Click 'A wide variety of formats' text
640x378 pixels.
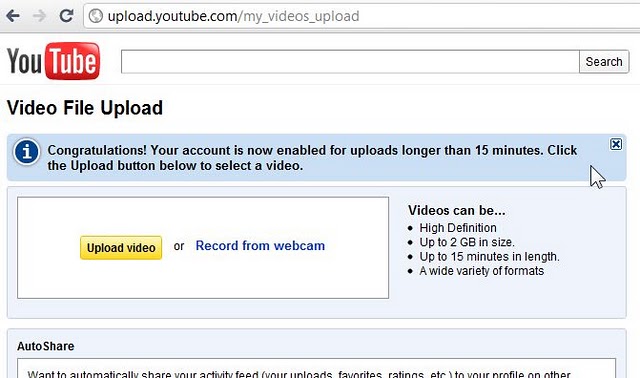[482, 271]
